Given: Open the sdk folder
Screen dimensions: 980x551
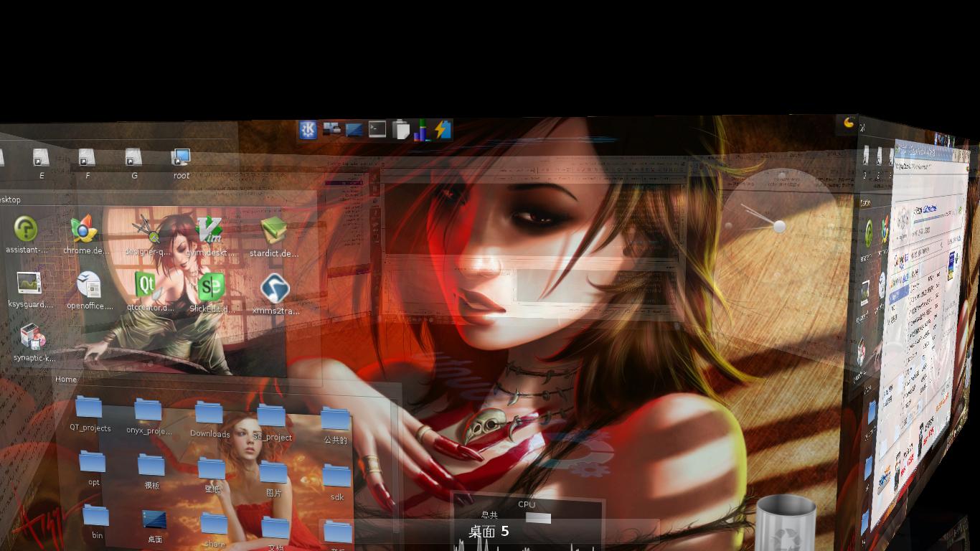Looking at the screenshot, I should click(336, 476).
